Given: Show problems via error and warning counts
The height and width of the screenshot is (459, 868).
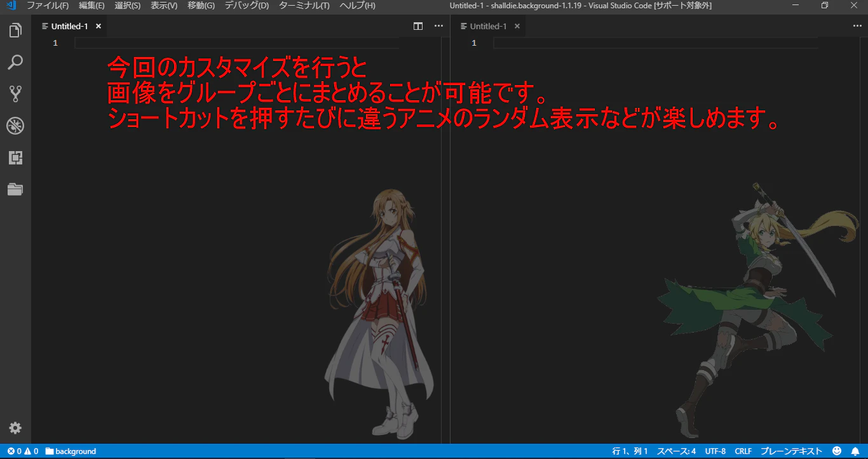Looking at the screenshot, I should point(23,451).
